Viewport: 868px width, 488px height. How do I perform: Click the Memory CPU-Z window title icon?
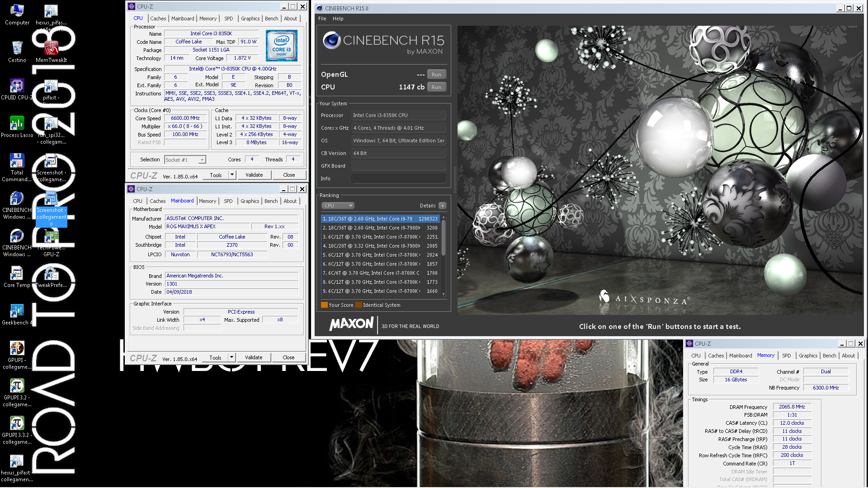click(x=689, y=343)
